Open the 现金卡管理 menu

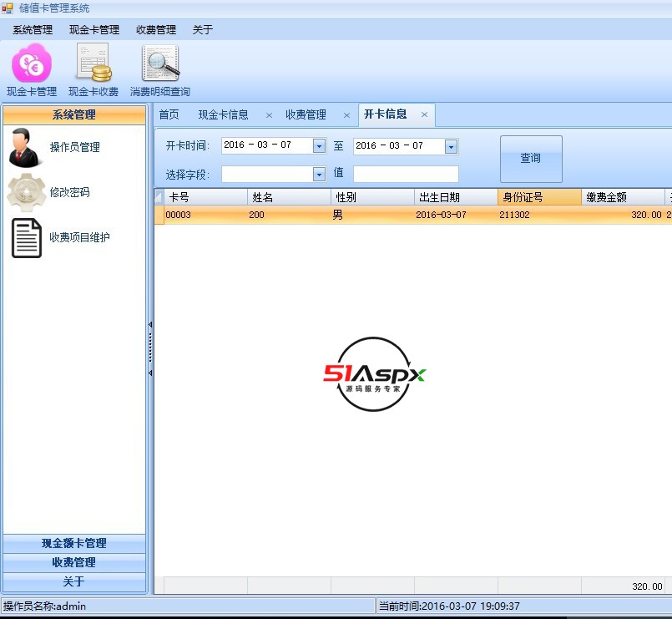pyautogui.click(x=94, y=29)
